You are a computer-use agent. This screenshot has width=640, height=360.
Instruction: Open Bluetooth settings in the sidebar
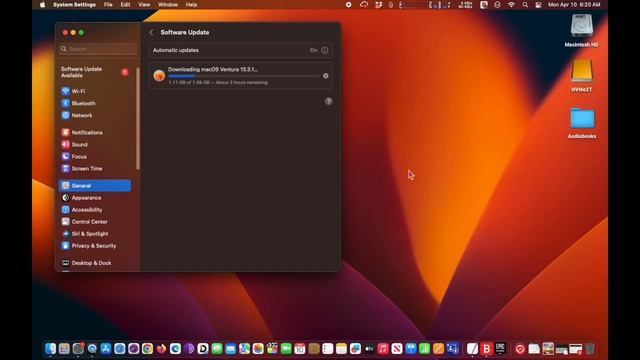coord(95,103)
